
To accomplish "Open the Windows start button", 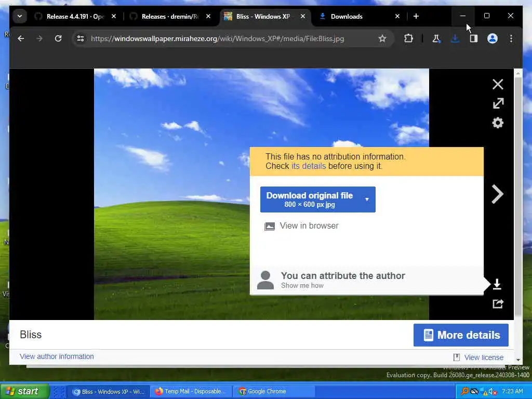I will point(24,391).
